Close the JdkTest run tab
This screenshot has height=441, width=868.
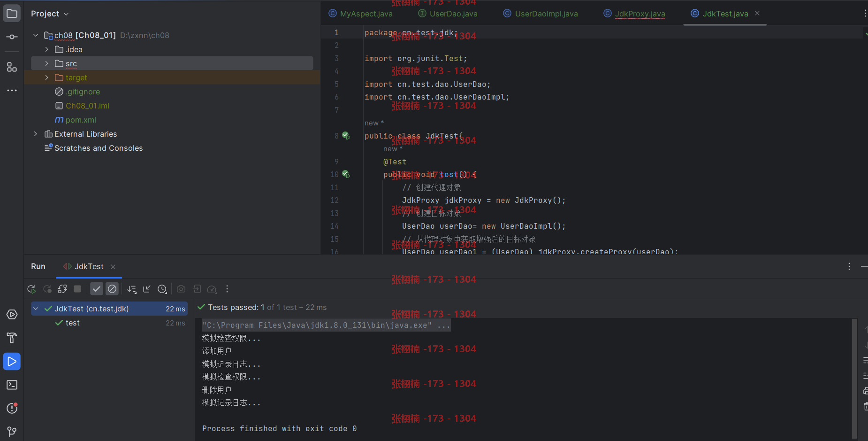point(113,267)
